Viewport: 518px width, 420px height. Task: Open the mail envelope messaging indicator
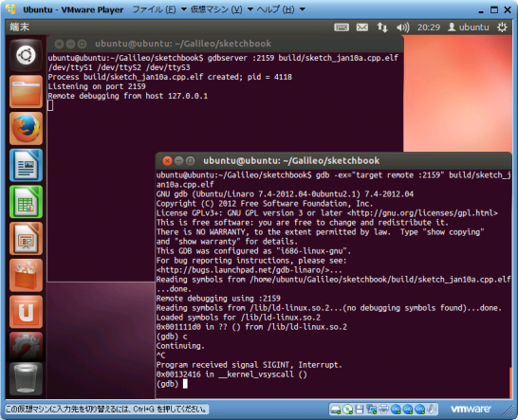point(362,27)
